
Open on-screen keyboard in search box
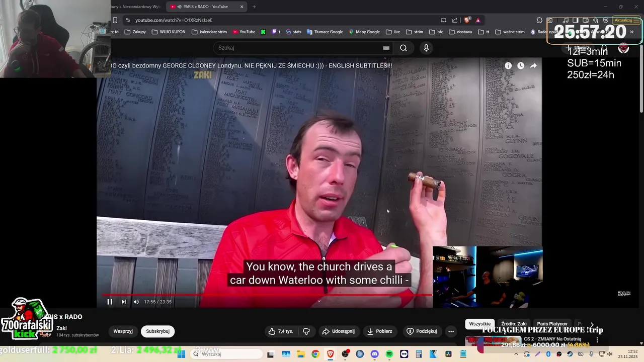pyautogui.click(x=386, y=48)
